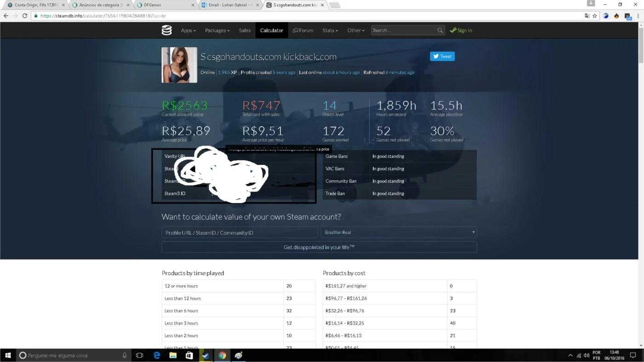
Task: Click the Tweet button
Action: tap(443, 56)
